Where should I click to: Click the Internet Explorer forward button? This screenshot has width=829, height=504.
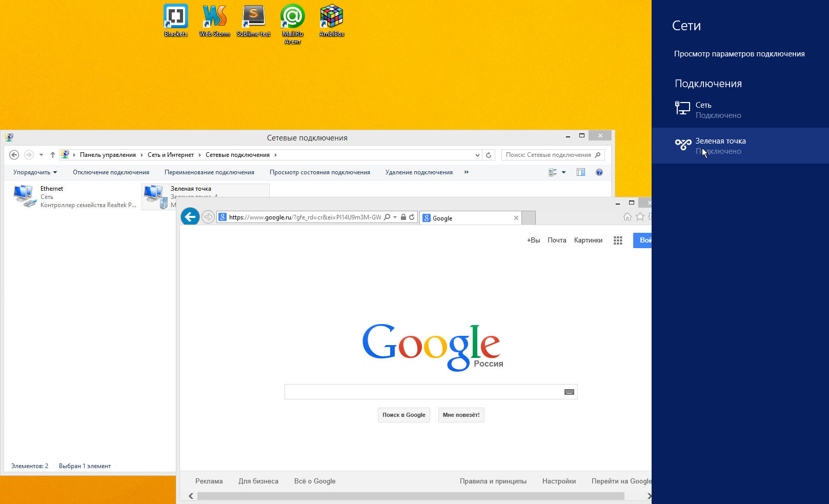pyautogui.click(x=208, y=217)
